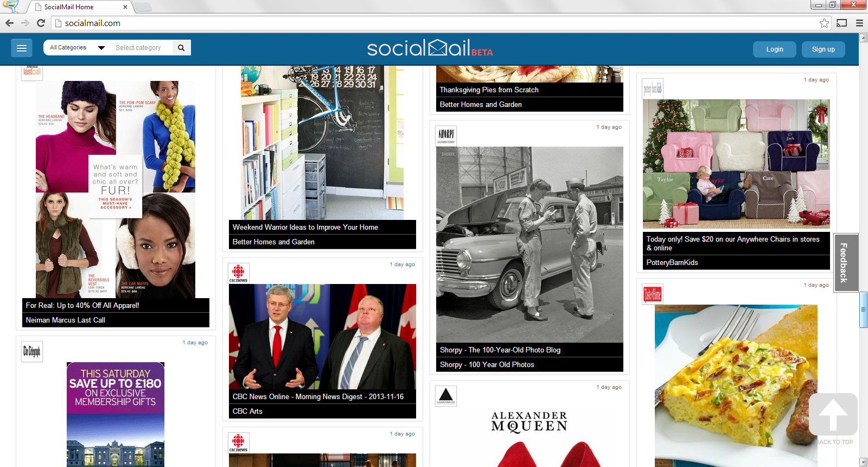Open the Chrome menu icon
Image resolution: width=868 pixels, height=467 pixels.
point(859,23)
